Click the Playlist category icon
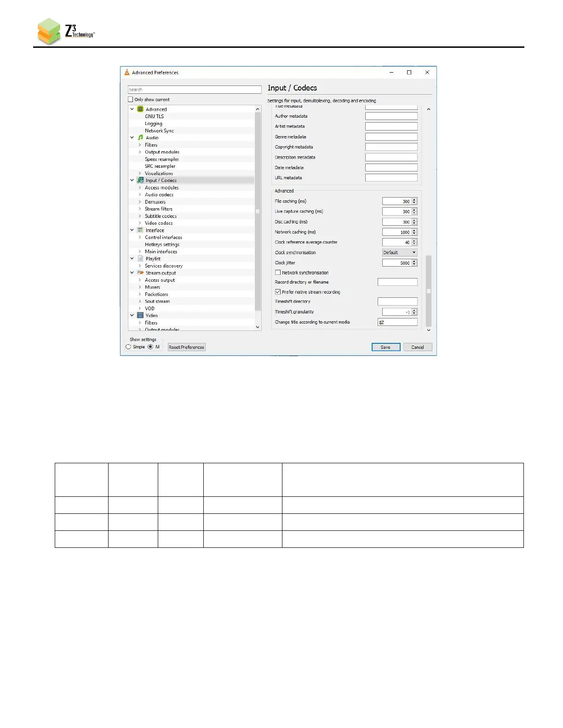 (x=140, y=259)
